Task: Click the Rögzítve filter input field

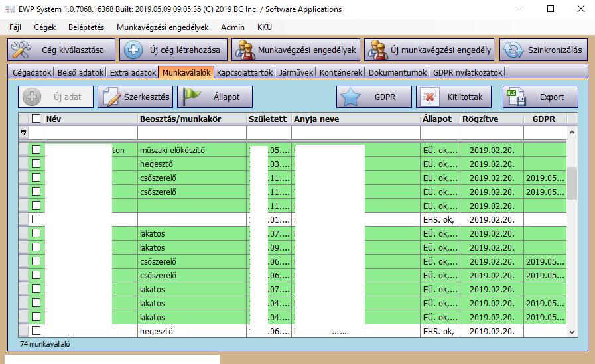Action: (x=492, y=133)
